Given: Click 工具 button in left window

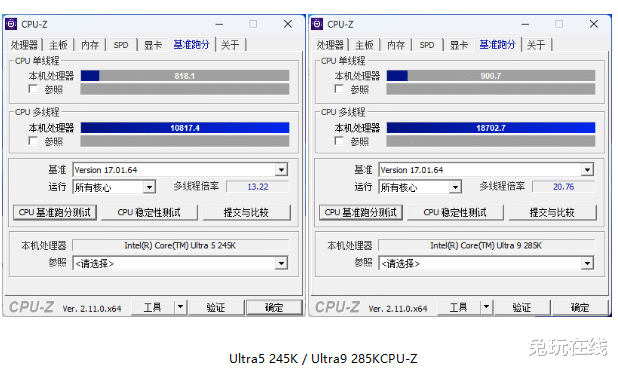Looking at the screenshot, I should click(153, 307).
